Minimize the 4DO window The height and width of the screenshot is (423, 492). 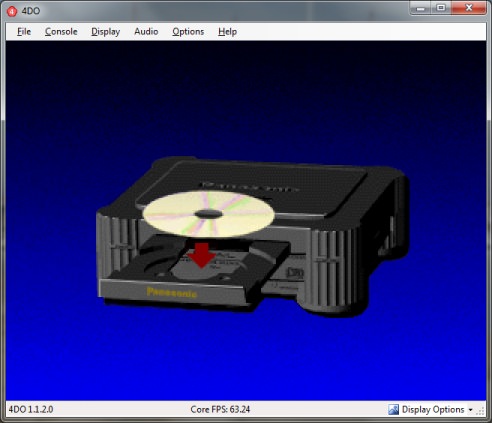pyautogui.click(x=421, y=8)
